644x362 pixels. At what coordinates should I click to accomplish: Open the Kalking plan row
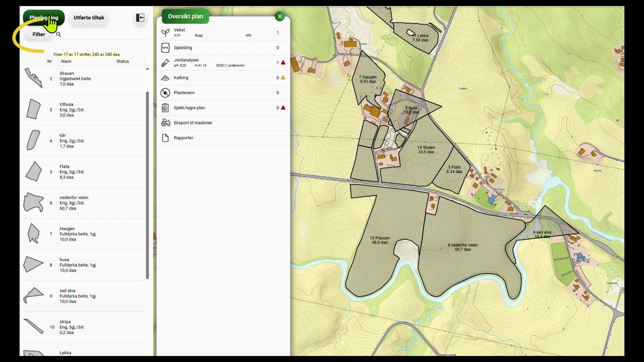tap(223, 78)
